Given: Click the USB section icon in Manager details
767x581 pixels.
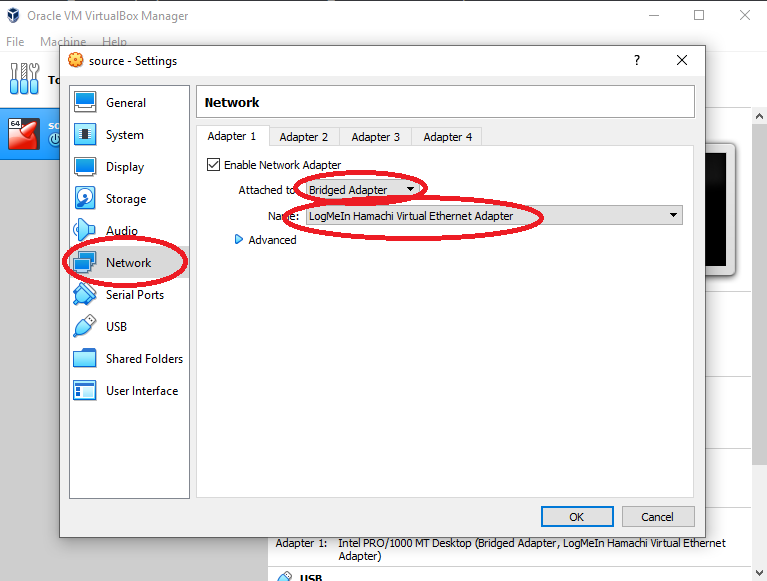Looking at the screenshot, I should 285,577.
